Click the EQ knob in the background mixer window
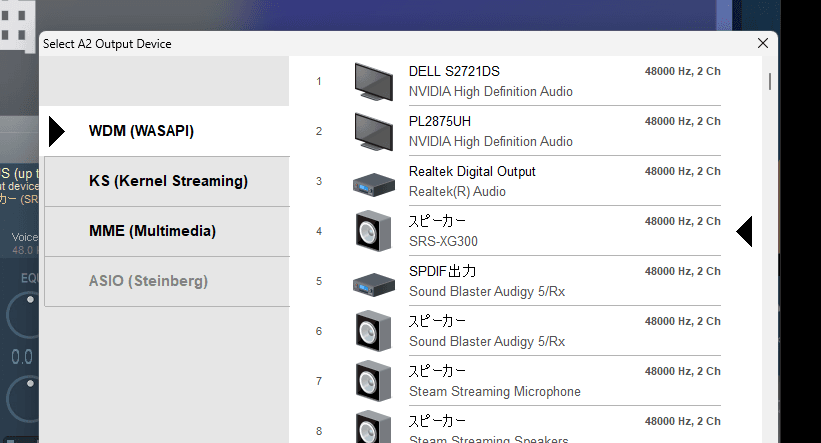Image resolution: width=821 pixels, height=443 pixels. (22, 315)
